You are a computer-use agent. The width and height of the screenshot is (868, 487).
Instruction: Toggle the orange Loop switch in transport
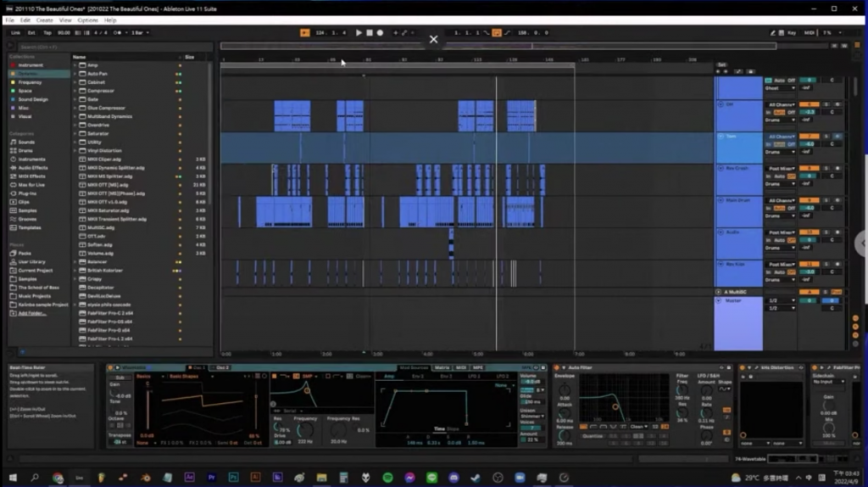[497, 33]
